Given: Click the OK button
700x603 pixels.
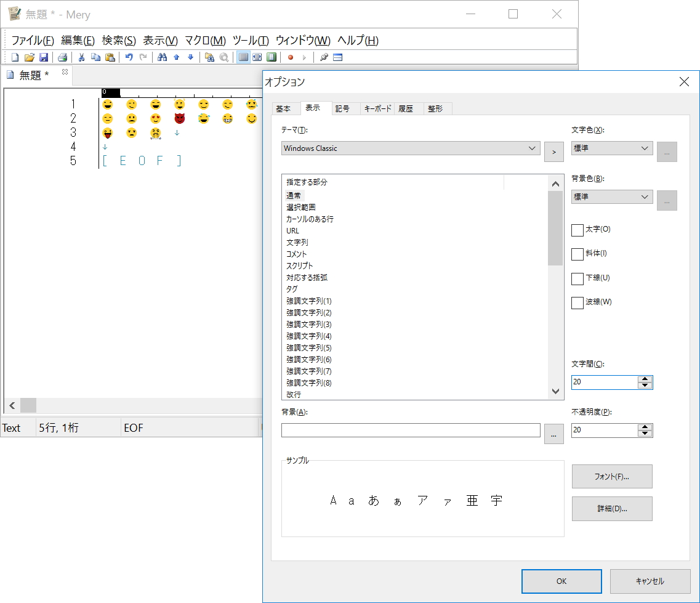Looking at the screenshot, I should click(561, 581).
